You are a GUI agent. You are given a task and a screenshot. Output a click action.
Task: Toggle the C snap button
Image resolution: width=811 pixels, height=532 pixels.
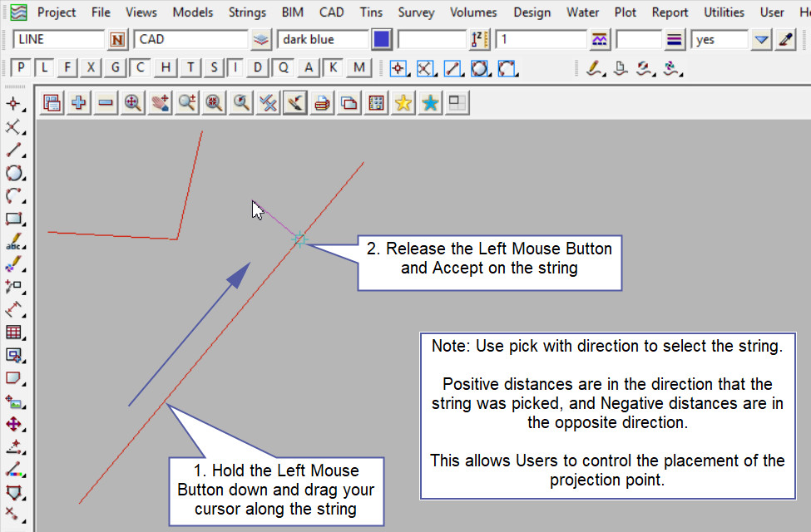pyautogui.click(x=141, y=67)
